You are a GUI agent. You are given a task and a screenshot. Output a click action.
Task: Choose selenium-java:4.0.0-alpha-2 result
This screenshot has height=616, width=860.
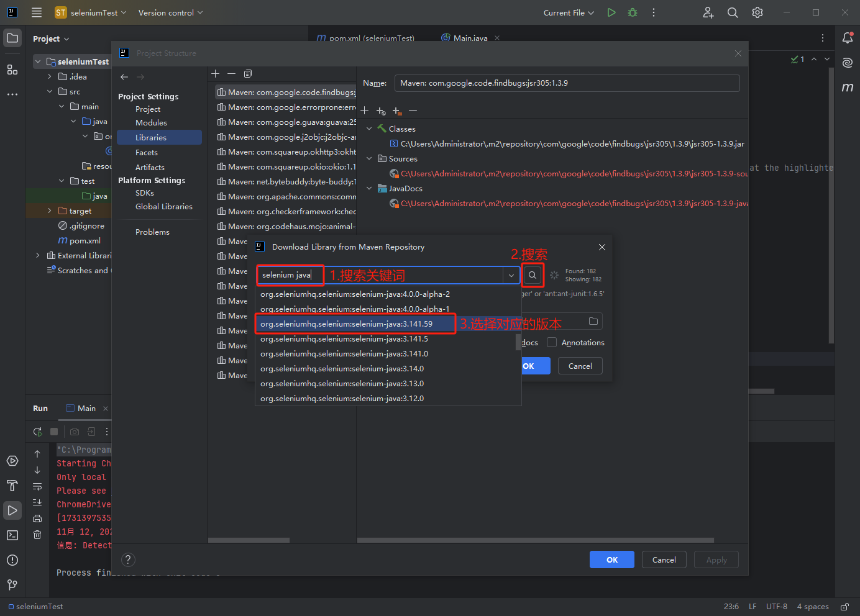388,294
